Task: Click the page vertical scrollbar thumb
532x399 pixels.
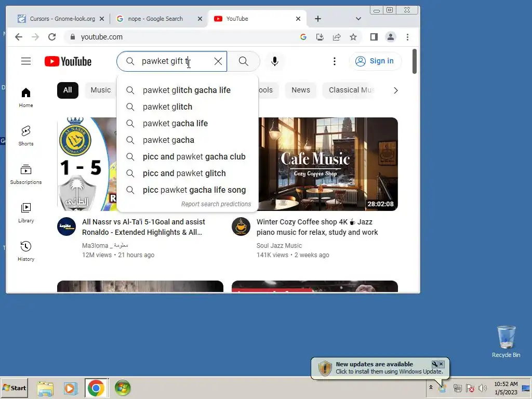Action: coord(414,61)
